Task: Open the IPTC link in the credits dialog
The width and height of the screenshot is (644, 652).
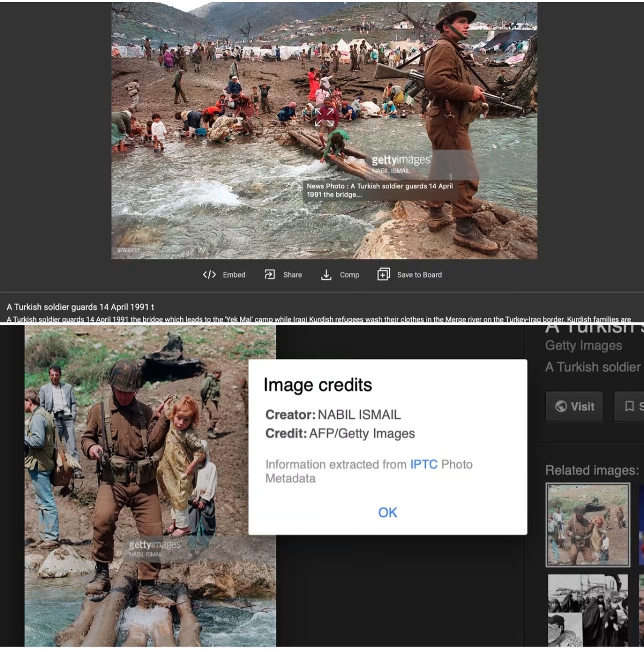Action: pyautogui.click(x=424, y=465)
